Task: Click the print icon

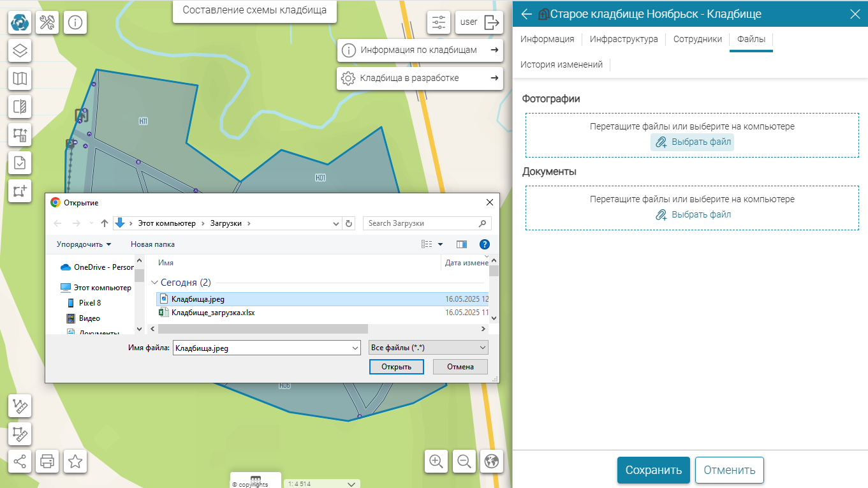Action: pyautogui.click(x=47, y=461)
